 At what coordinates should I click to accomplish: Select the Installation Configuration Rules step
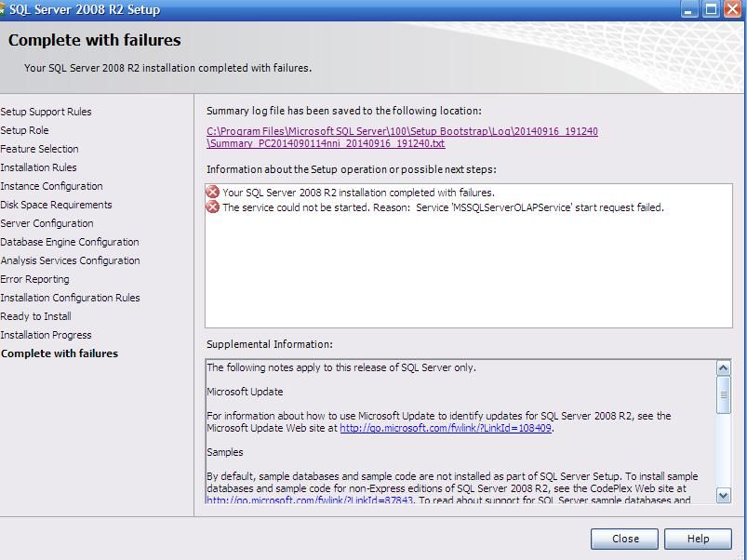(70, 297)
